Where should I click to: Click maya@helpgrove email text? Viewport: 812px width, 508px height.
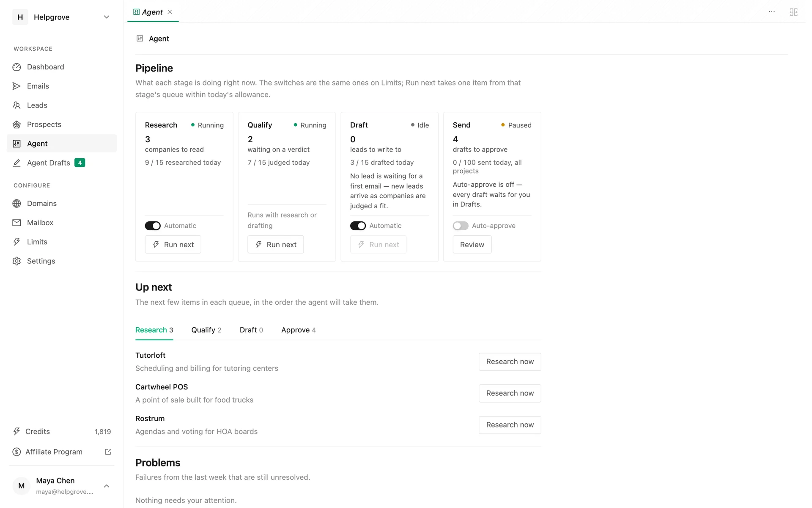point(65,492)
